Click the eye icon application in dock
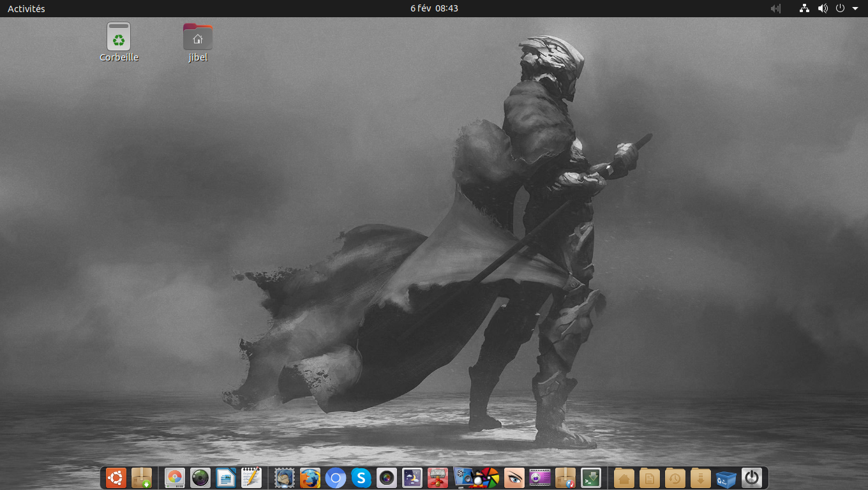The height and width of the screenshot is (490, 868). (x=514, y=477)
